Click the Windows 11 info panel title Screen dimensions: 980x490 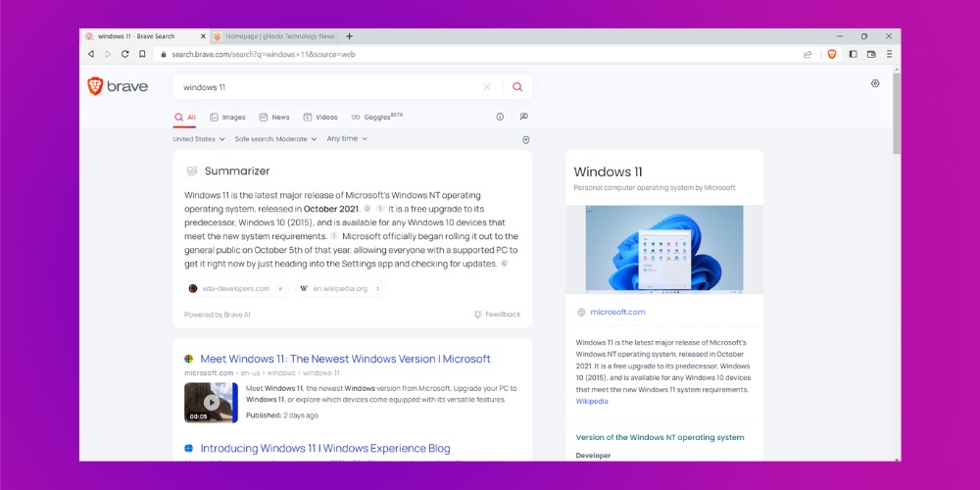609,171
